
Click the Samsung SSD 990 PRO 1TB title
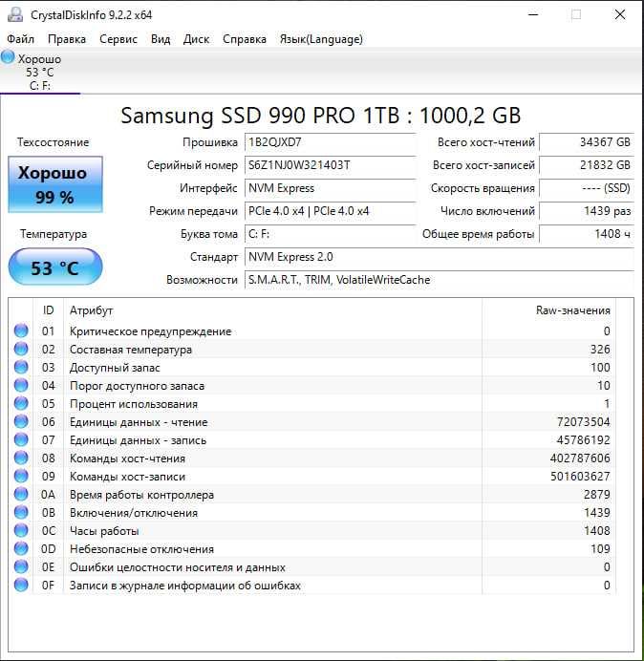pyautogui.click(x=320, y=116)
